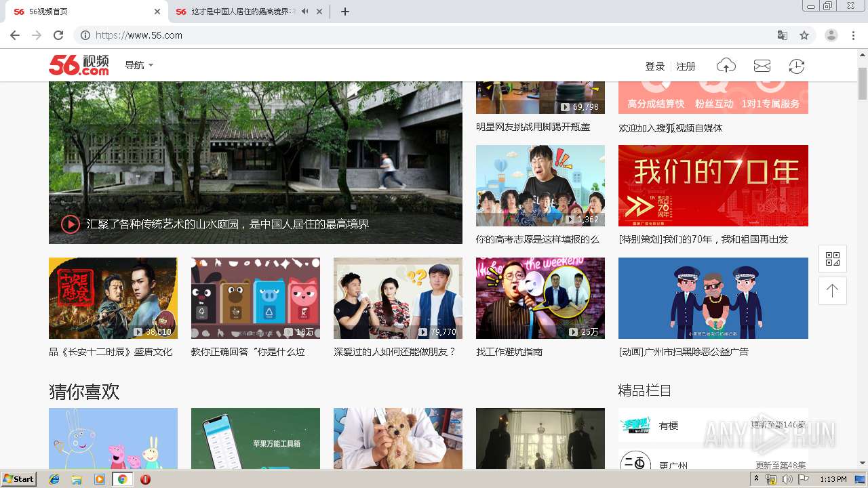Expand the 导航 dropdown menu
Viewport: 868px width, 488px height.
(x=139, y=65)
